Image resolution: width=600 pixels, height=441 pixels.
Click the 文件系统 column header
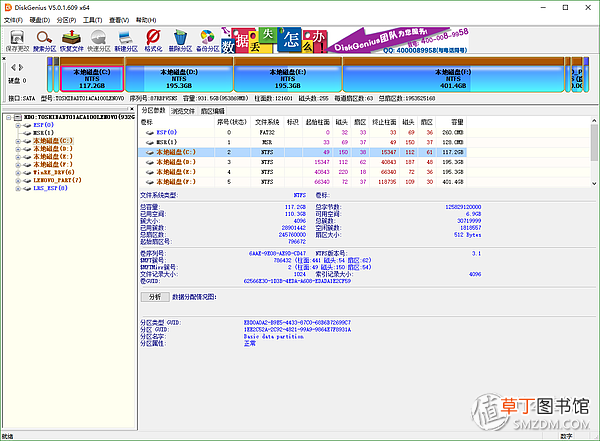coord(267,122)
